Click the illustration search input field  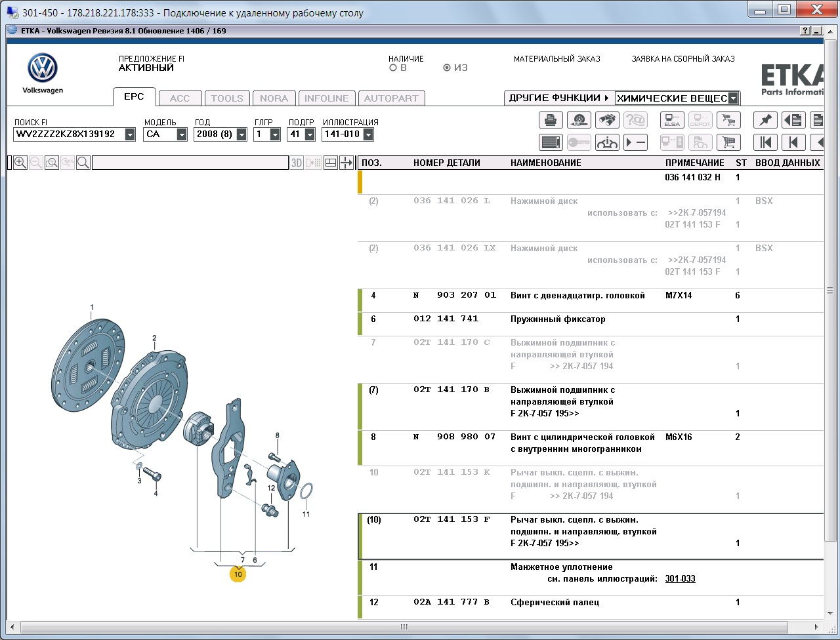click(190, 163)
